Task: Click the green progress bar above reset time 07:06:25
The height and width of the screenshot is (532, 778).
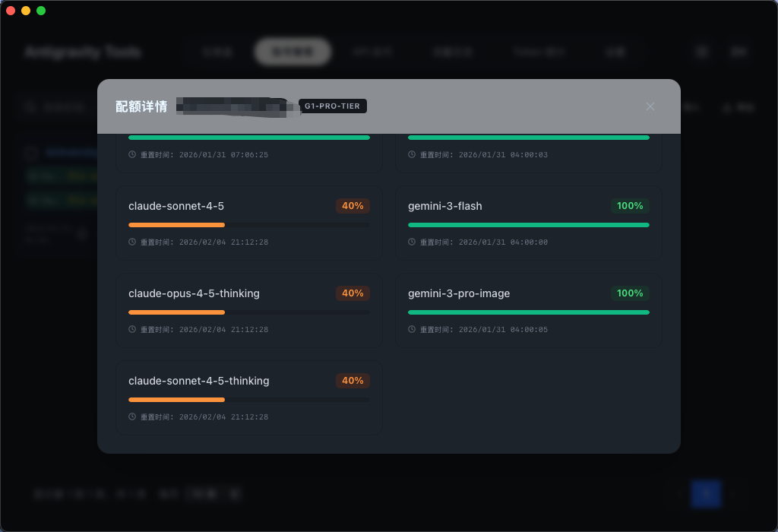Action: tap(249, 138)
